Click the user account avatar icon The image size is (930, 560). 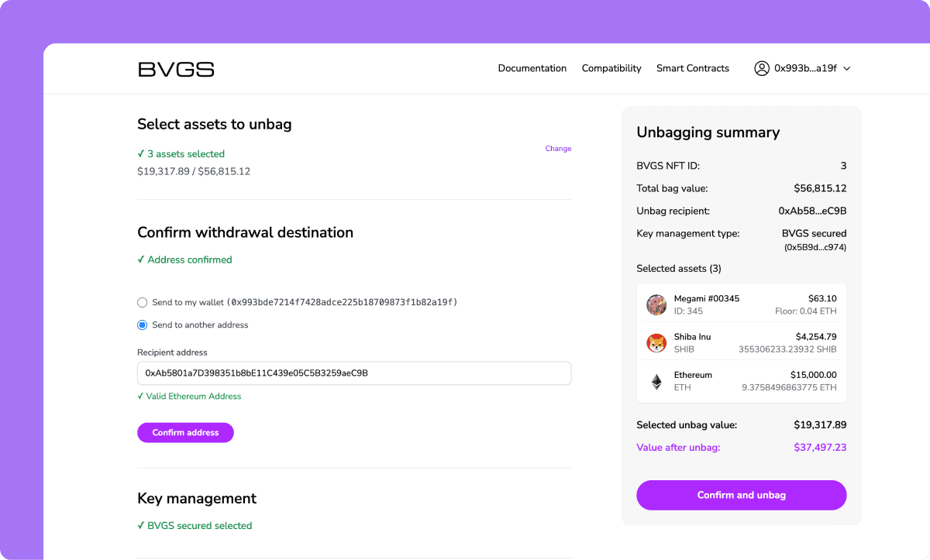tap(762, 68)
